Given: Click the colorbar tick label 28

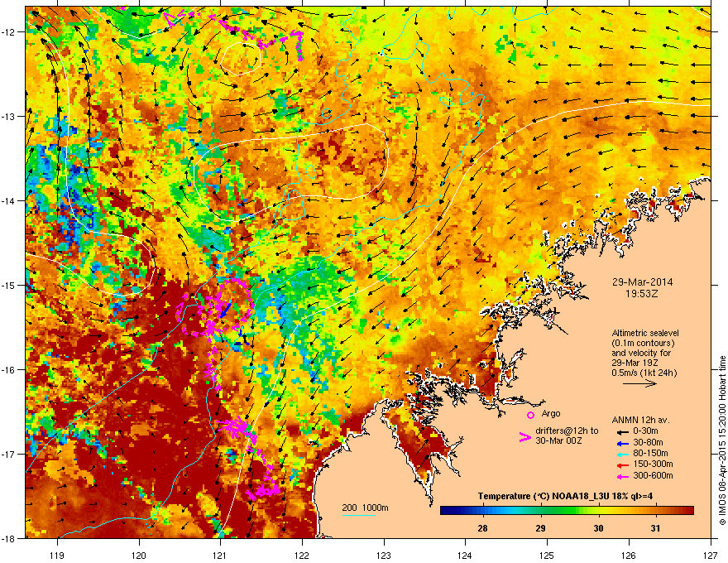Looking at the screenshot, I should click(x=483, y=528).
